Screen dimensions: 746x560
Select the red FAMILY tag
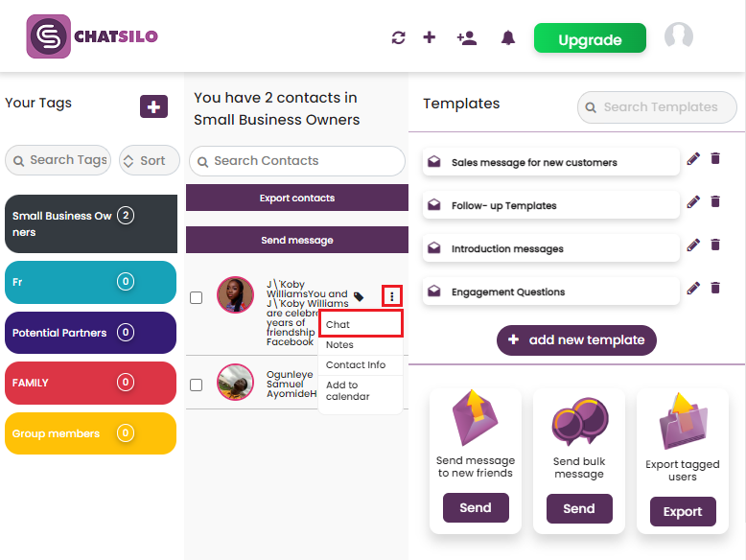tap(90, 383)
